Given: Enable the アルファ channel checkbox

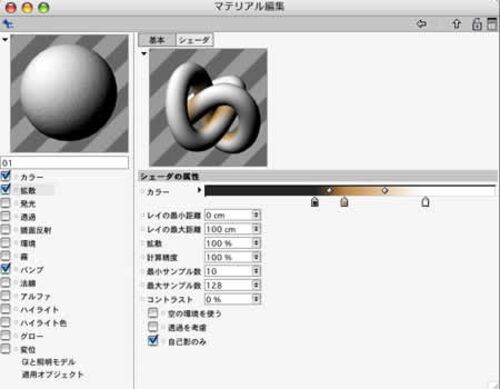Looking at the screenshot, I should point(6,296).
